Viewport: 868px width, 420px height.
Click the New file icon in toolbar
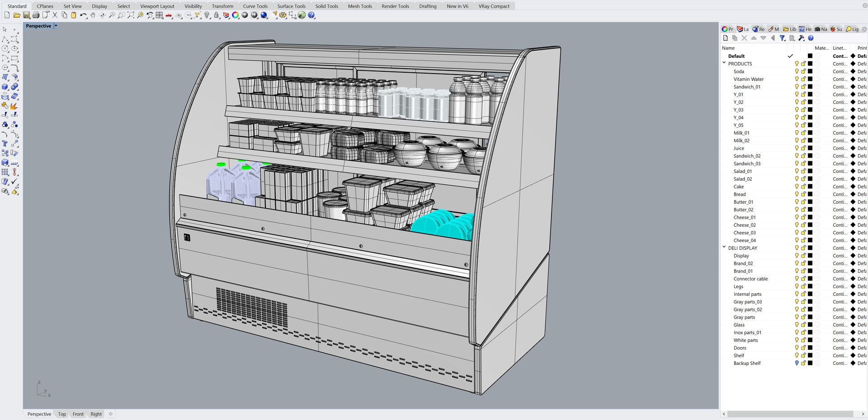[x=7, y=15]
